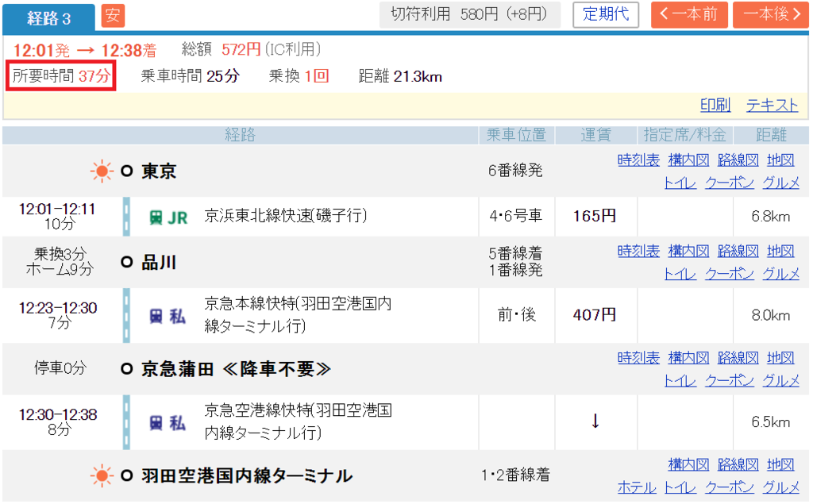Image resolution: width=813 pixels, height=504 pixels.
Task: Open 地図 for 羽田空港国内線ターミナル
Action: [x=780, y=464]
